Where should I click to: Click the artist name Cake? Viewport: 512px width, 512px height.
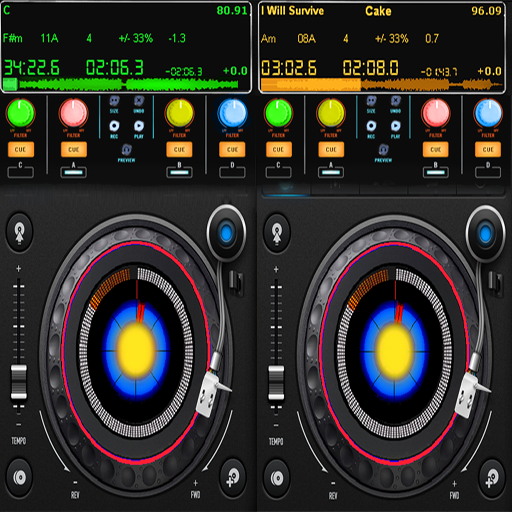pyautogui.click(x=378, y=11)
